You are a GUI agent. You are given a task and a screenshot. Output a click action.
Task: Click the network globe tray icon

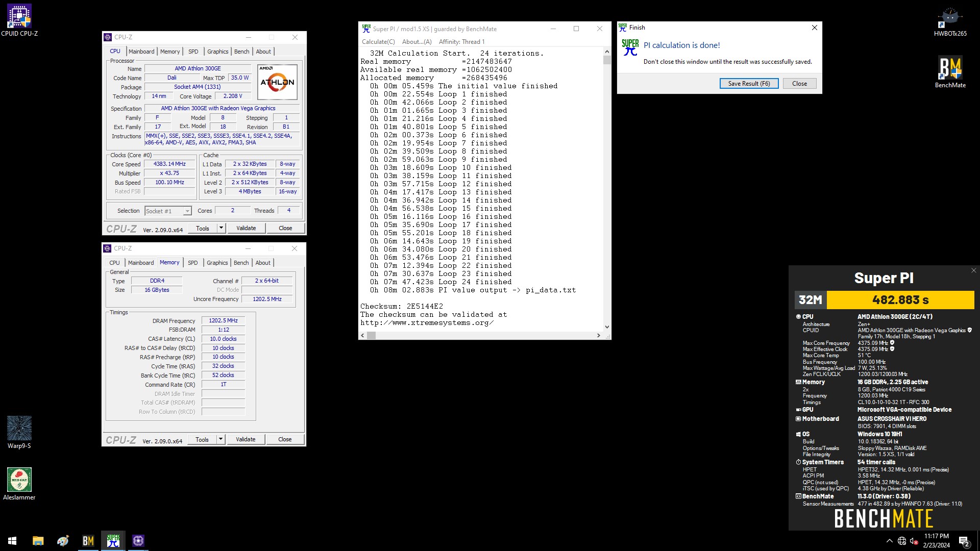[x=902, y=541]
